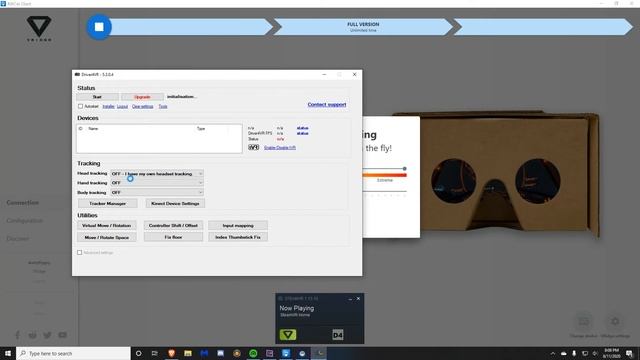
Task: Click the Input mapping button
Action: (238, 225)
